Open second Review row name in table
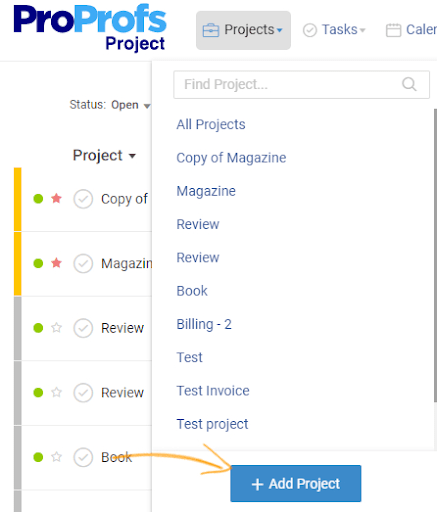The height and width of the screenshot is (512, 437). tap(122, 393)
